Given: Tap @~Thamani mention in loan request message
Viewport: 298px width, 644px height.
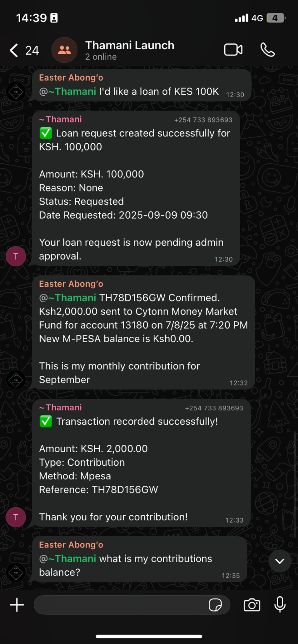Looking at the screenshot, I should pyautogui.click(x=68, y=91).
